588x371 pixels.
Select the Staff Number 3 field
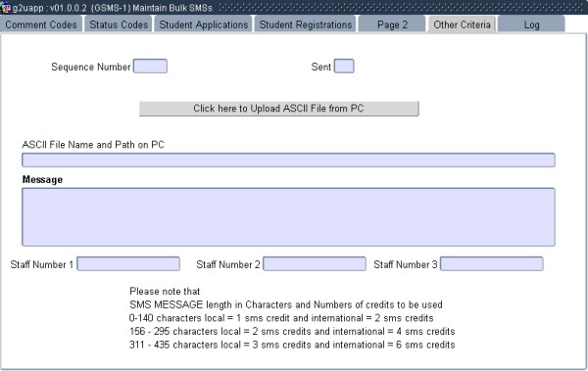[491, 264]
